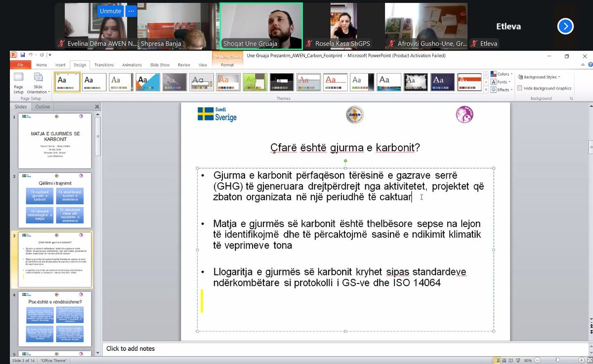Viewport: 593px width, 364px height.
Task: Click notes pane scroll up arrow
Action: pyautogui.click(x=591, y=346)
